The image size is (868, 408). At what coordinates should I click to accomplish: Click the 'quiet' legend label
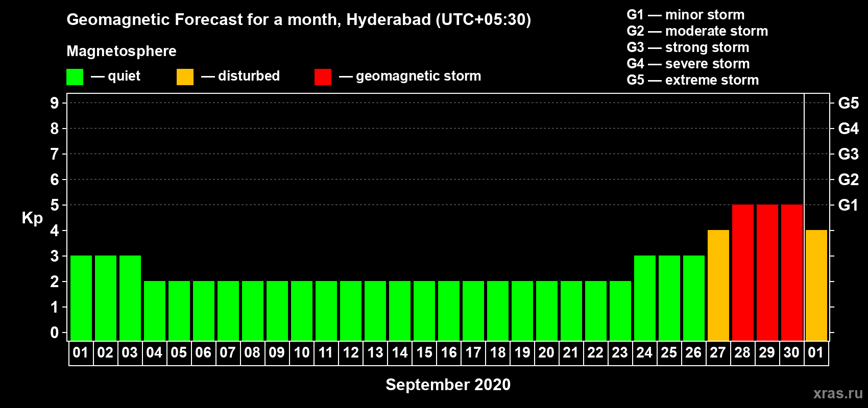point(124,76)
